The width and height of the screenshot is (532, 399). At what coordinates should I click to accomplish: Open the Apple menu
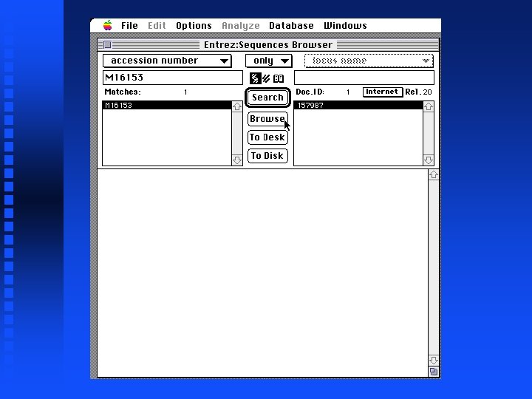point(108,25)
